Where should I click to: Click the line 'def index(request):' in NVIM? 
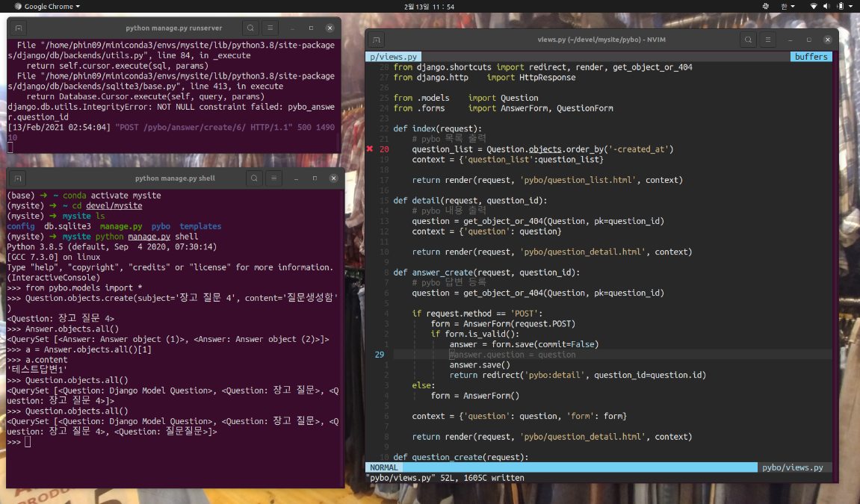point(437,128)
